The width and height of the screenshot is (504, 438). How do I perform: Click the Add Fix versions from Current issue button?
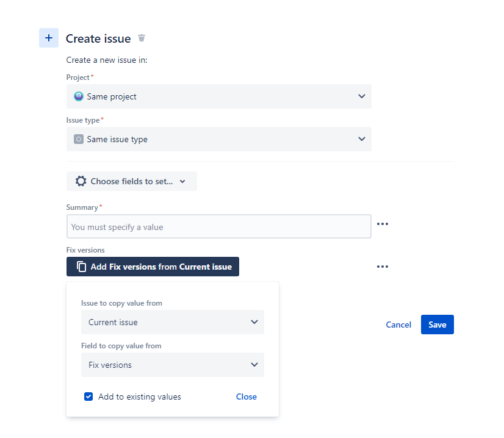(x=160, y=267)
